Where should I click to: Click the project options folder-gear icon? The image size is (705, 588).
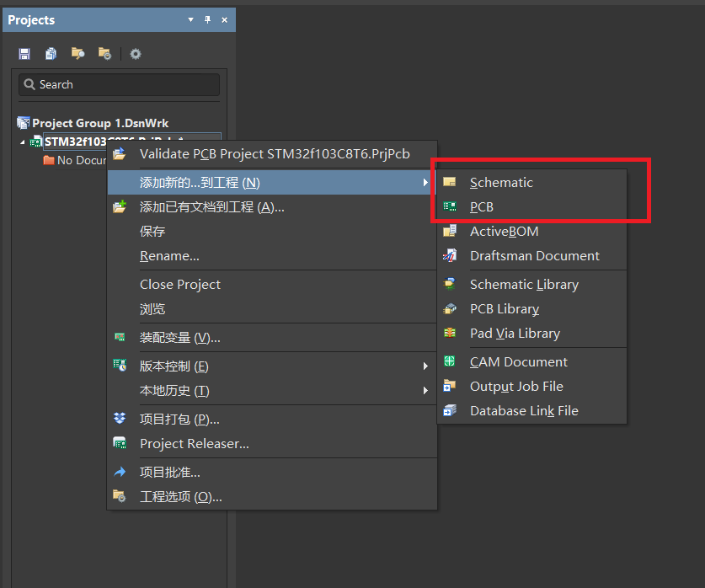click(104, 54)
